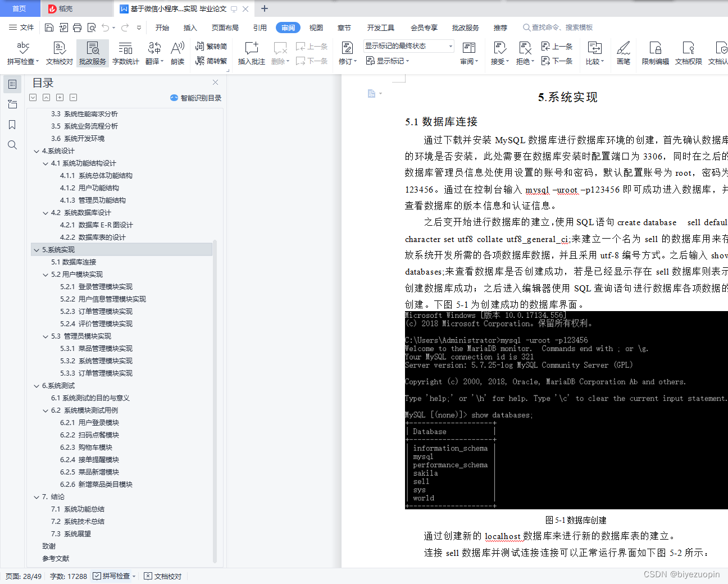Print the document from quick access toolbar
Viewport: 728px width, 584px height.
77,28
